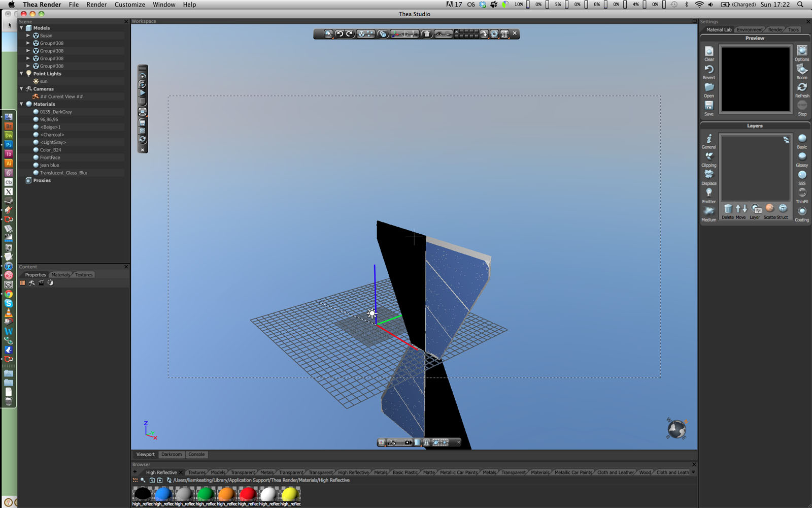Open Medium layer icon
812x508 pixels.
pos(709,214)
